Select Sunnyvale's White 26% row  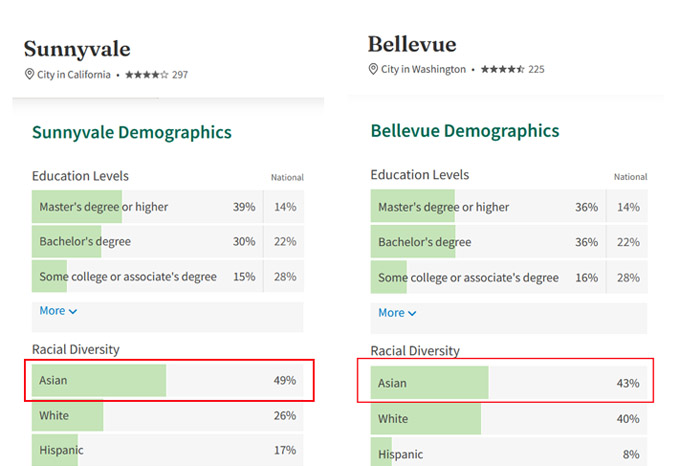tap(168, 416)
